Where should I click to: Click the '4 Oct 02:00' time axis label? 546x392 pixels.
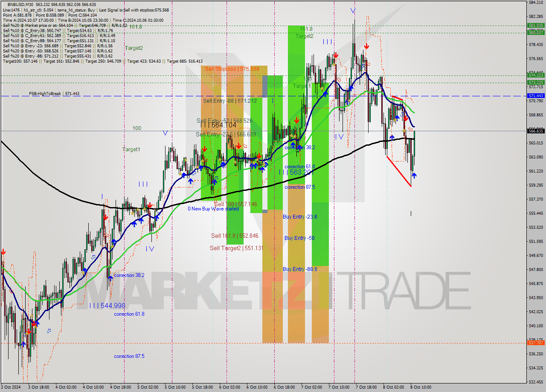(x=65, y=387)
